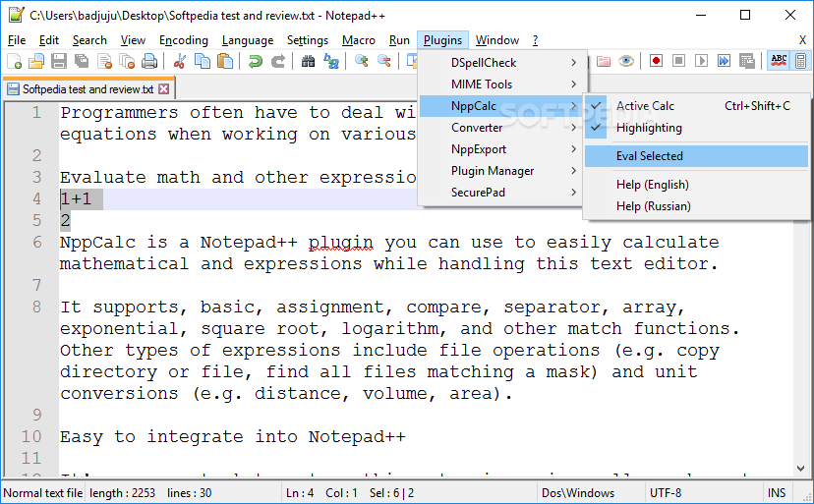Click the Save All toolbar icon
The height and width of the screenshot is (504, 814).
pyautogui.click(x=82, y=61)
